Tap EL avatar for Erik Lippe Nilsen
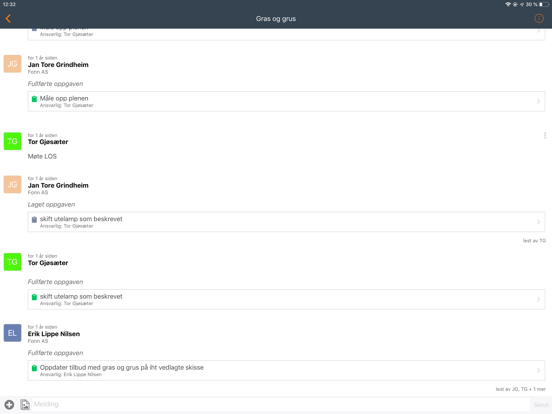552x414 pixels. pyautogui.click(x=12, y=333)
